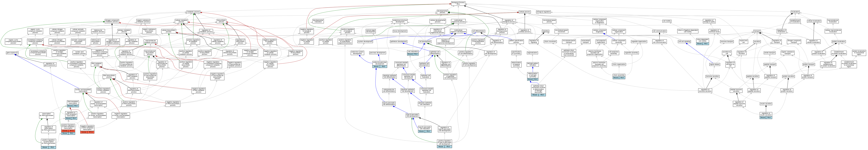Click the 'specification of symmetry' node
The width and height of the screenshot is (868, 150).
pyautogui.click(x=516, y=53)
